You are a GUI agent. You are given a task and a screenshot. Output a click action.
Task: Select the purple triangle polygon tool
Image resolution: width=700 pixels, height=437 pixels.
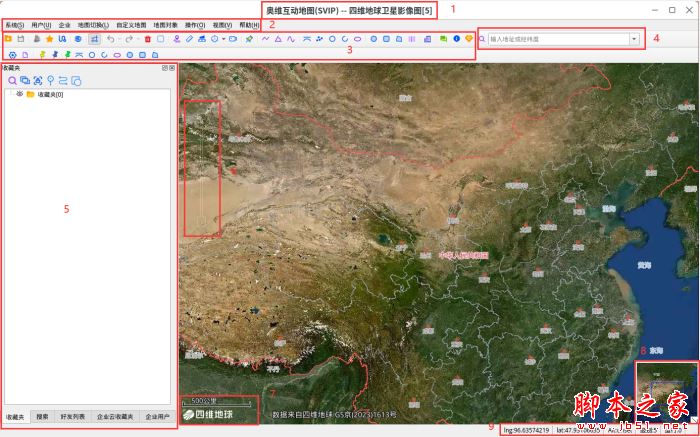coord(278,39)
